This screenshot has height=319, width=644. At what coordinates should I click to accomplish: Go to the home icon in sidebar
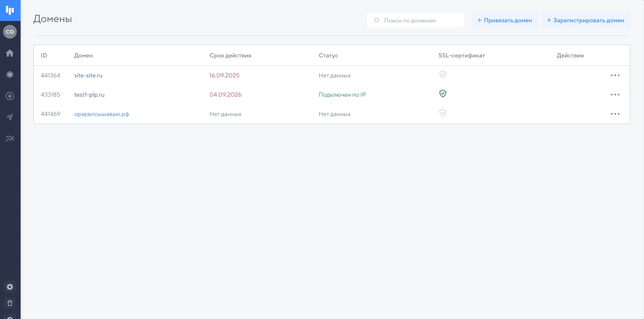click(10, 53)
